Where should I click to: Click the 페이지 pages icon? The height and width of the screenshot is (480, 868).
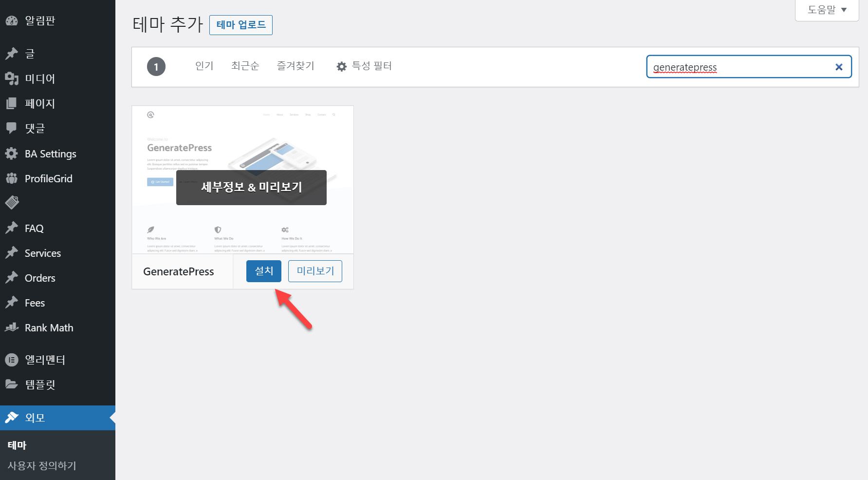pos(12,103)
